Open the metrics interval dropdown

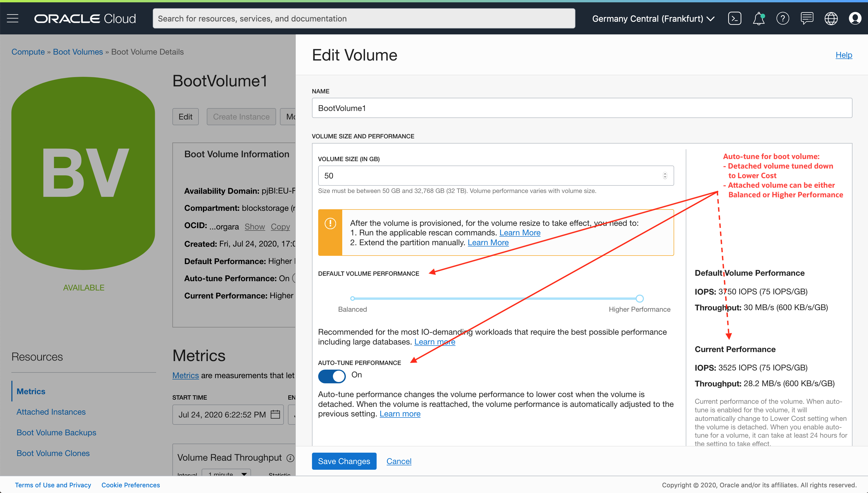click(x=226, y=473)
